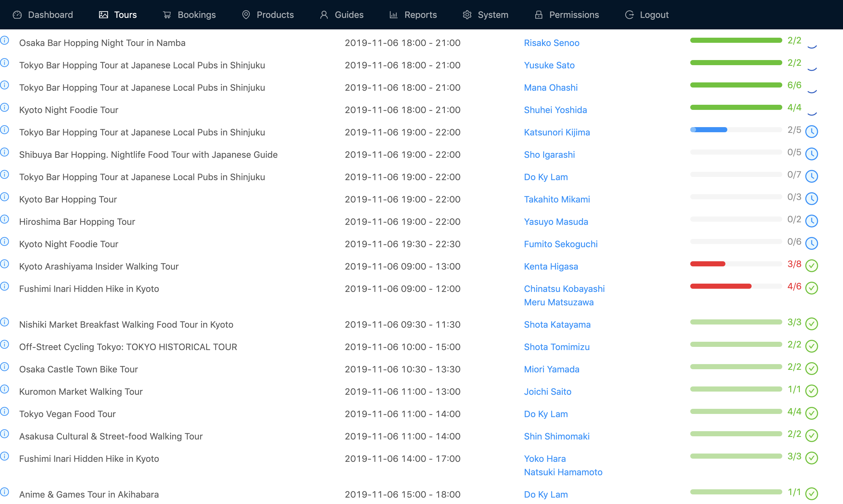Click clock status icon on Fumito Sekoguchi's row
Viewport: 843px width, 504px height.
tap(811, 243)
